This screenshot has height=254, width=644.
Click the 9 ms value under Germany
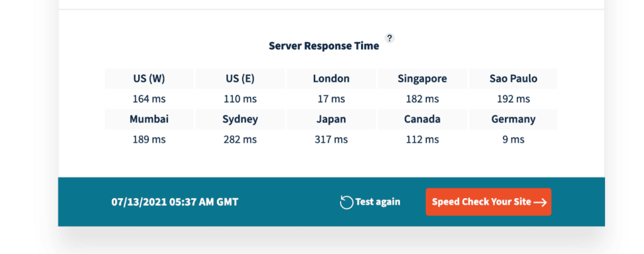pos(513,140)
